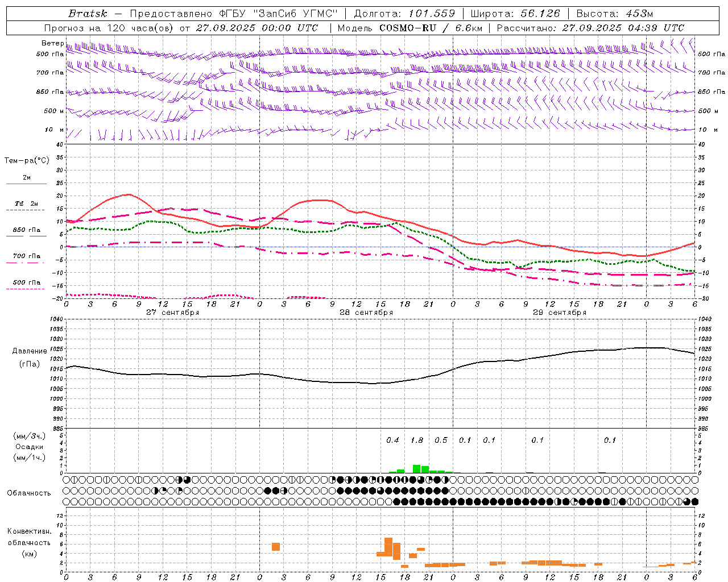728x582 pixels.
Task: Click the 29 сентября date label
Action: click(559, 313)
